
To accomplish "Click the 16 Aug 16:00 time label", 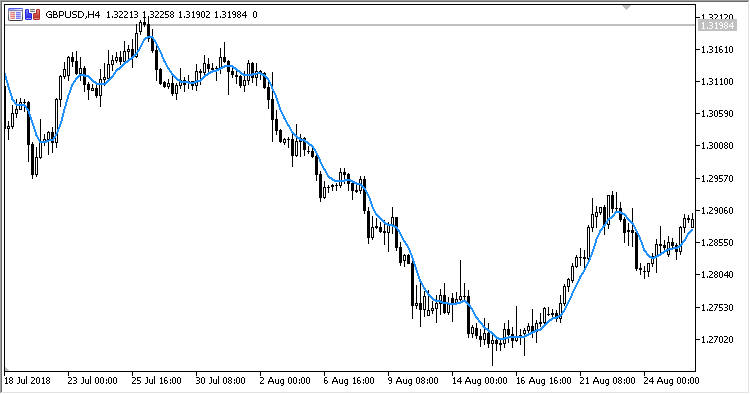I will pyautogui.click(x=544, y=381).
